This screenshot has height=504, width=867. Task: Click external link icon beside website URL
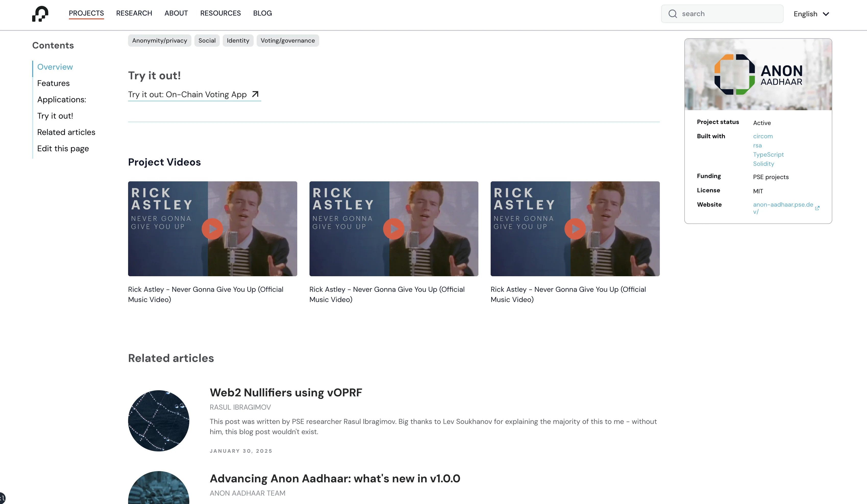pos(817,208)
